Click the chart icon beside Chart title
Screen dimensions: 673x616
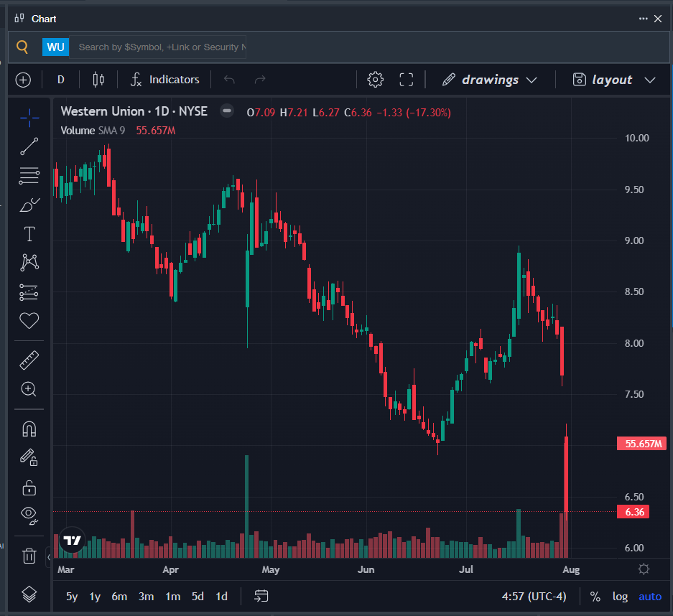click(x=19, y=19)
